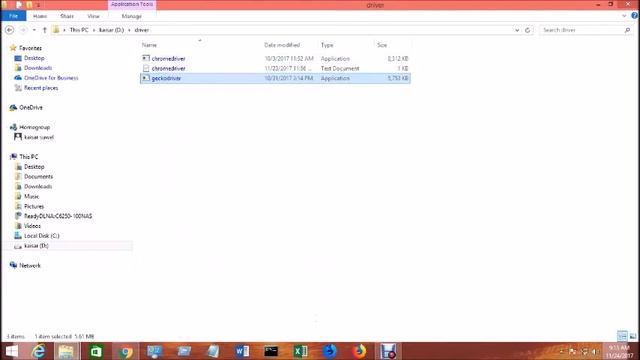Click the geckodriver file icon
The image size is (640, 360).
tap(146, 78)
